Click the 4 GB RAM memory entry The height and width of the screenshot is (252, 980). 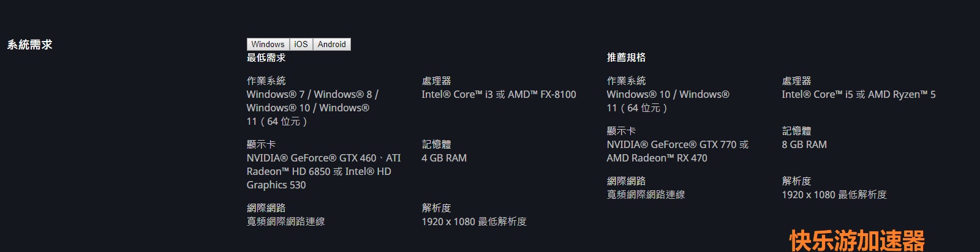click(444, 158)
